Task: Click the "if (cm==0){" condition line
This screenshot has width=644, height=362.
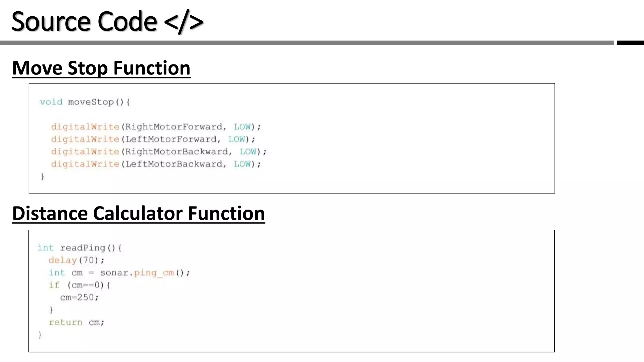Action: [80, 285]
